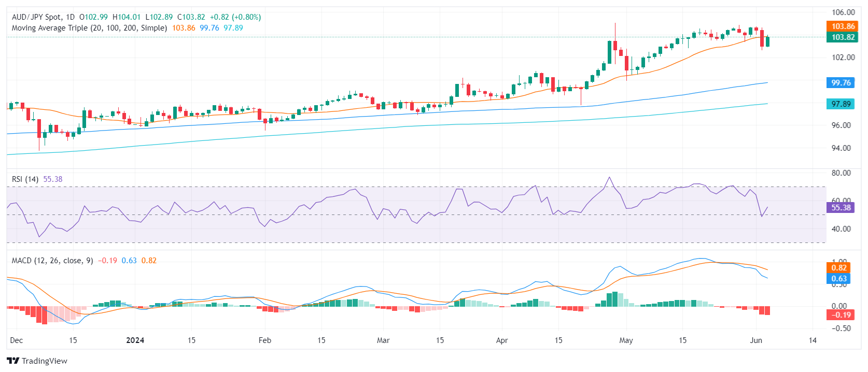
Task: Click the RSI (14) indicator label
Action: click(25, 179)
